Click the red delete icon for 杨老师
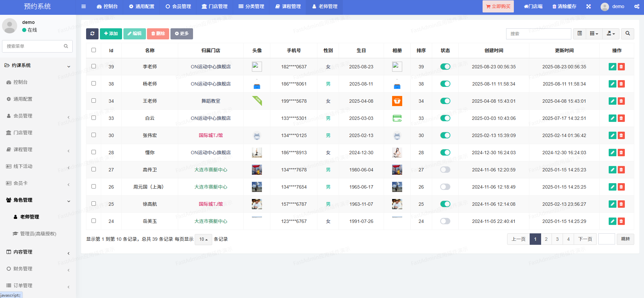 (x=621, y=84)
